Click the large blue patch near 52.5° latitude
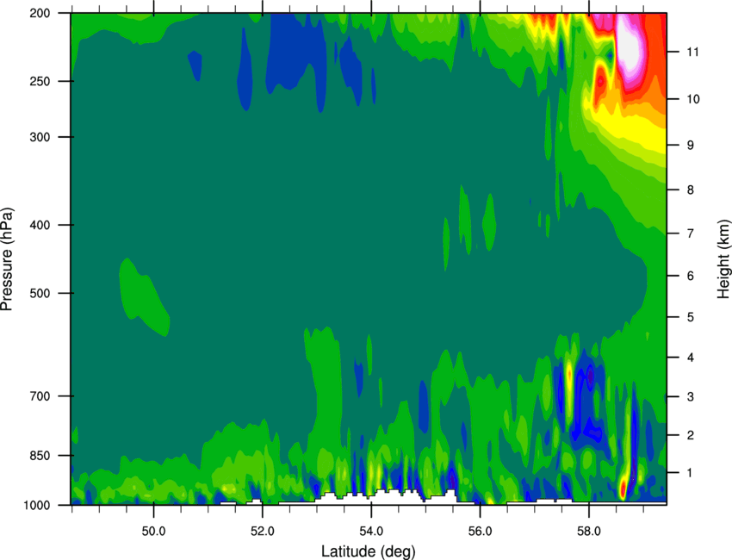Screen dimensions: 732x560 [x=295, y=52]
